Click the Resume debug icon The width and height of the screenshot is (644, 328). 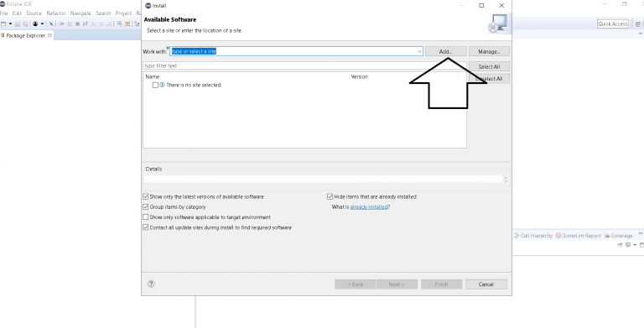point(61,23)
